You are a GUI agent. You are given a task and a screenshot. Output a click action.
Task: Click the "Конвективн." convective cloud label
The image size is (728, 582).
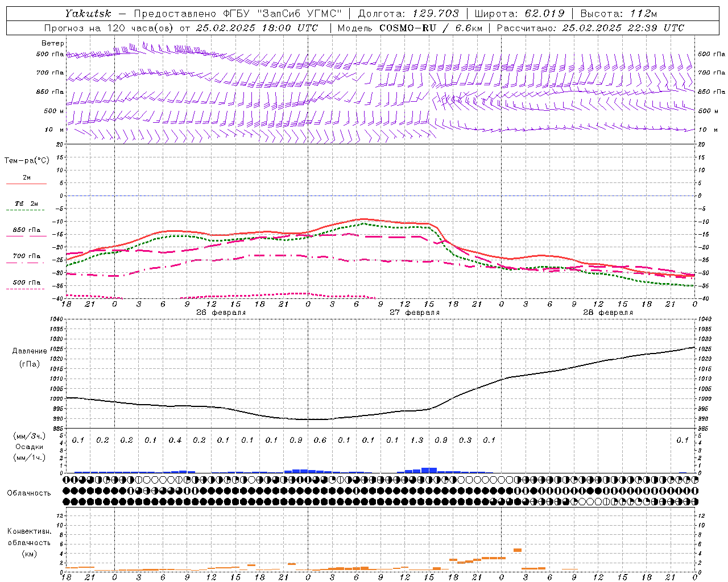pos(29,531)
